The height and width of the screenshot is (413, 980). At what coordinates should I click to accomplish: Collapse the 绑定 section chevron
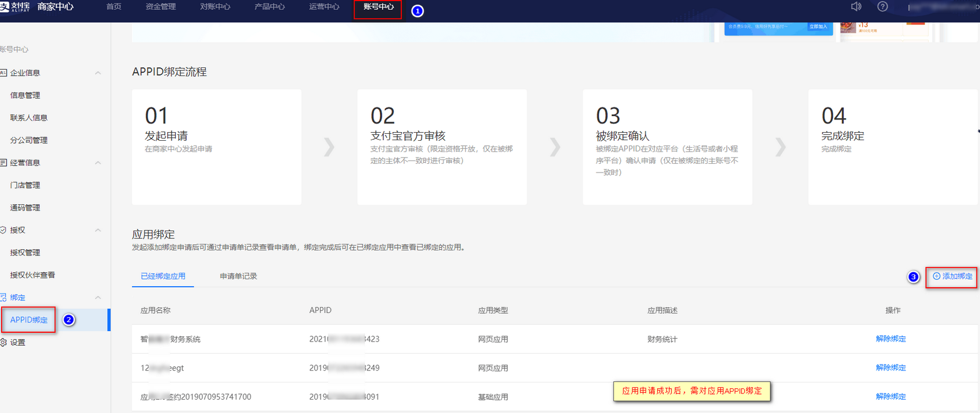click(98, 298)
